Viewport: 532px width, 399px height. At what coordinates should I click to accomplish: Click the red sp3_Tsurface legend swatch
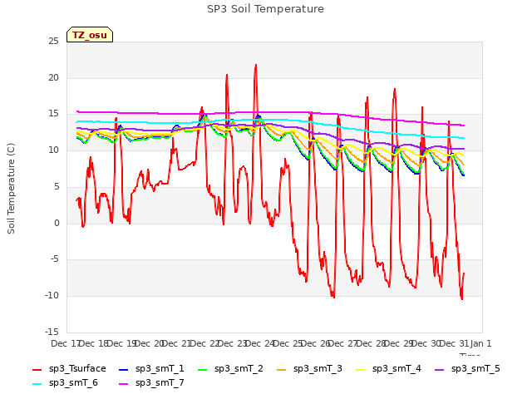pyautogui.click(x=37, y=369)
